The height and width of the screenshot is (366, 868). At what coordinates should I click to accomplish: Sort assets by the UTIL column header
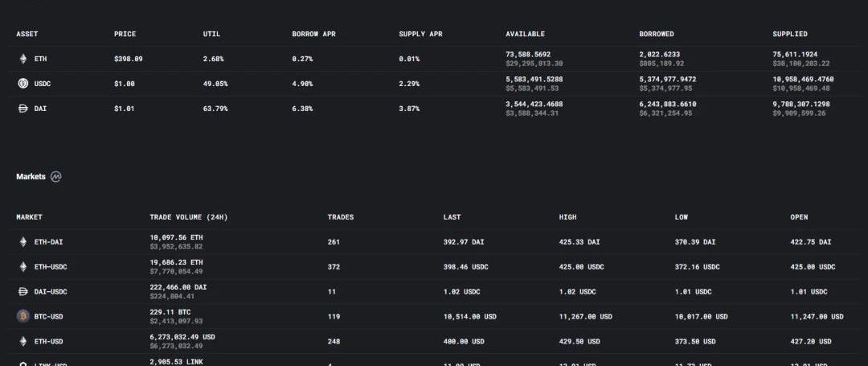[211, 34]
